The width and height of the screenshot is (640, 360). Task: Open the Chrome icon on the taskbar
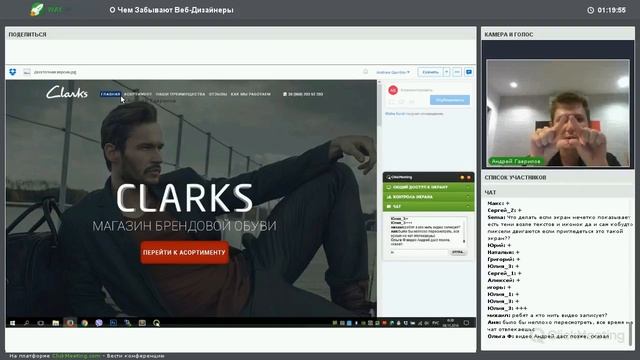(x=84, y=323)
